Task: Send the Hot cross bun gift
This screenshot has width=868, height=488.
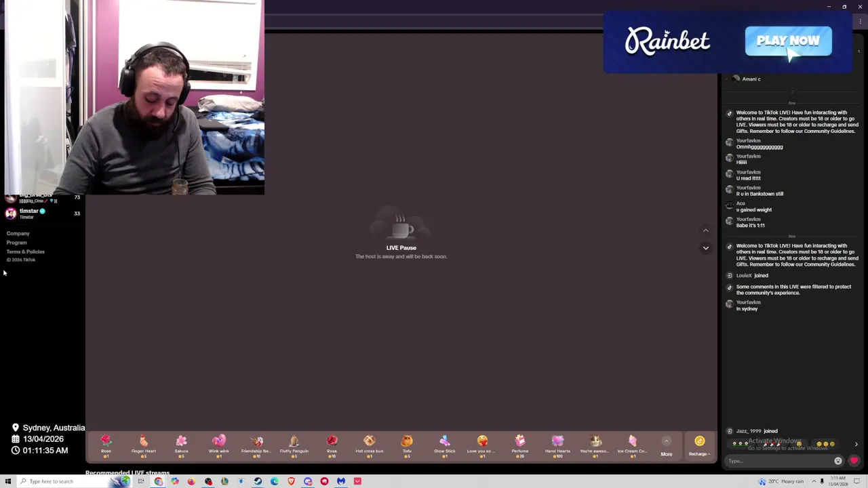Action: tap(369, 446)
